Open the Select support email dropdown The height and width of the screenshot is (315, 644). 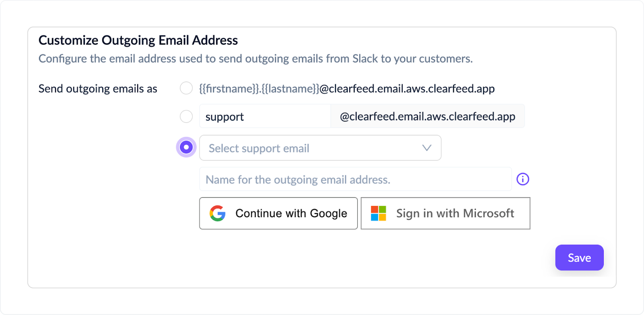(x=320, y=148)
